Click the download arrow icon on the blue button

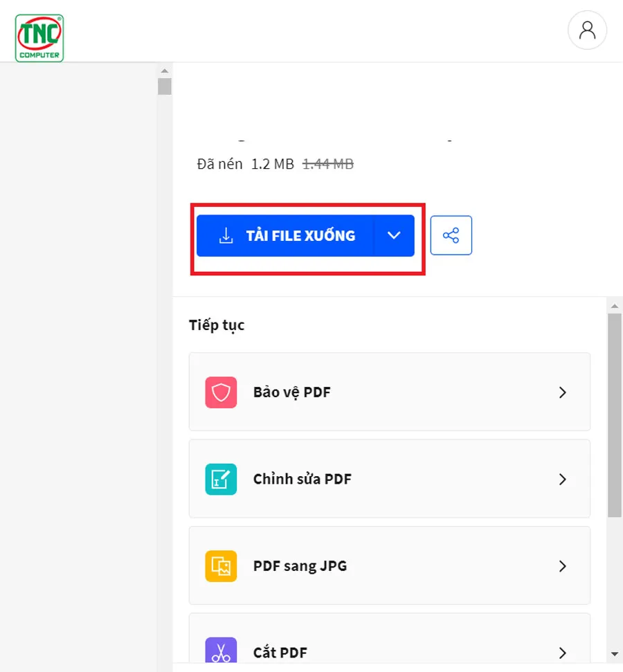(x=226, y=235)
